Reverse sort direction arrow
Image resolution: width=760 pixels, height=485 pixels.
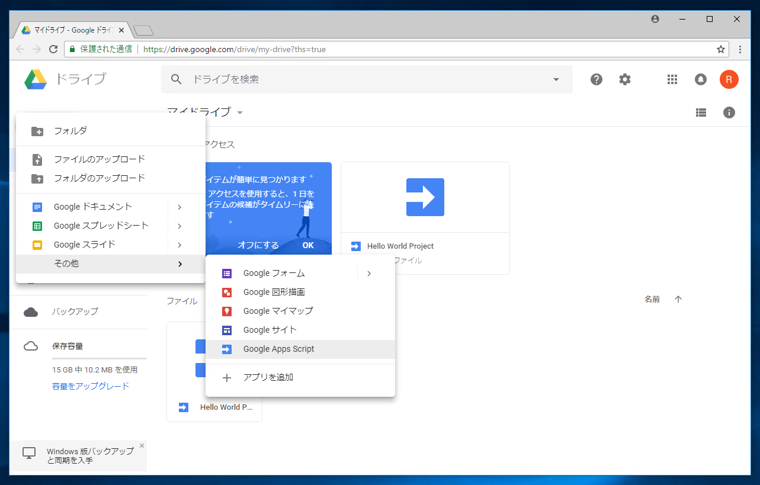tap(678, 299)
